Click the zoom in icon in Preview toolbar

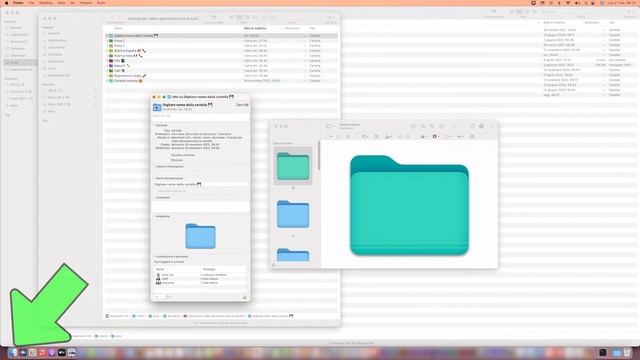[431, 126]
